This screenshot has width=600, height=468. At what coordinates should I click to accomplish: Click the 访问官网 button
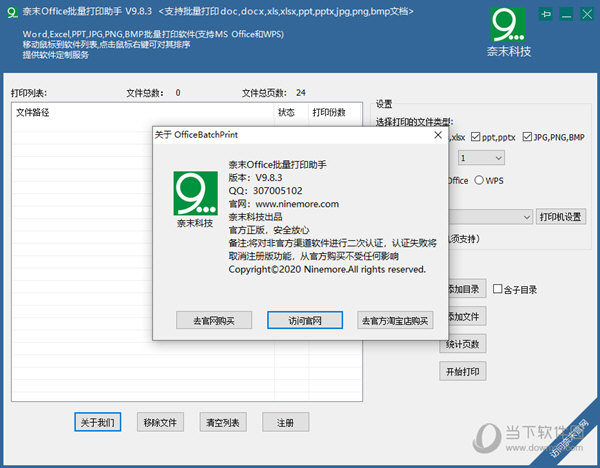click(305, 320)
